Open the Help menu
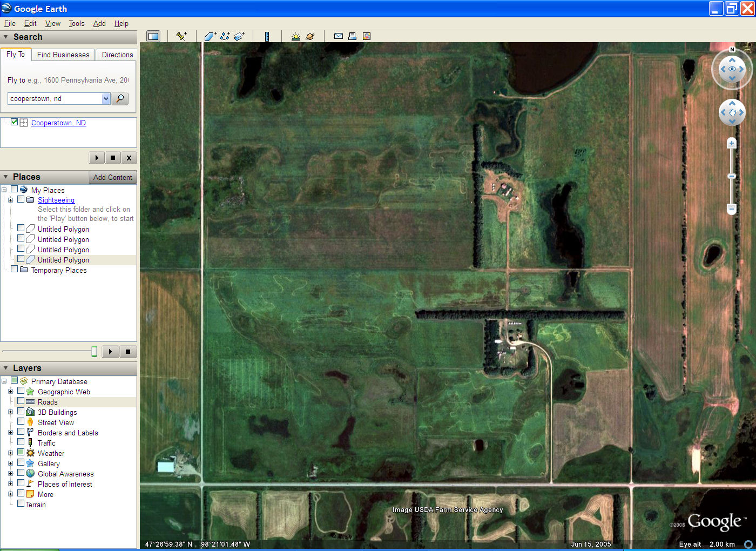This screenshot has height=551, width=756. click(x=122, y=23)
